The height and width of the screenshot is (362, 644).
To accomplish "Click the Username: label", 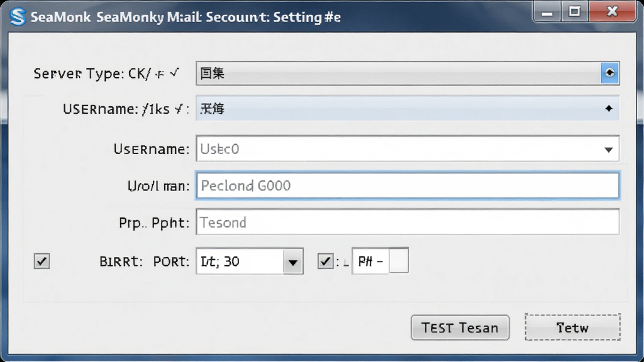I will 152,149.
